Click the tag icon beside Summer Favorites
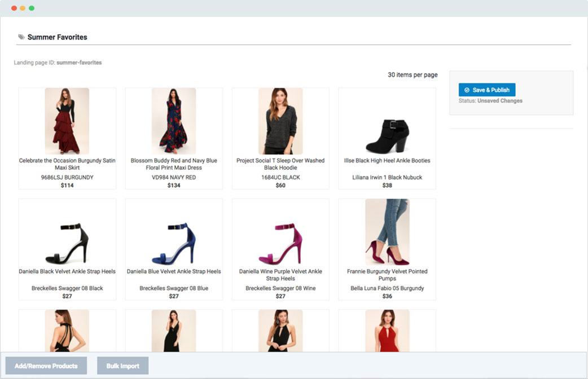 (x=21, y=37)
